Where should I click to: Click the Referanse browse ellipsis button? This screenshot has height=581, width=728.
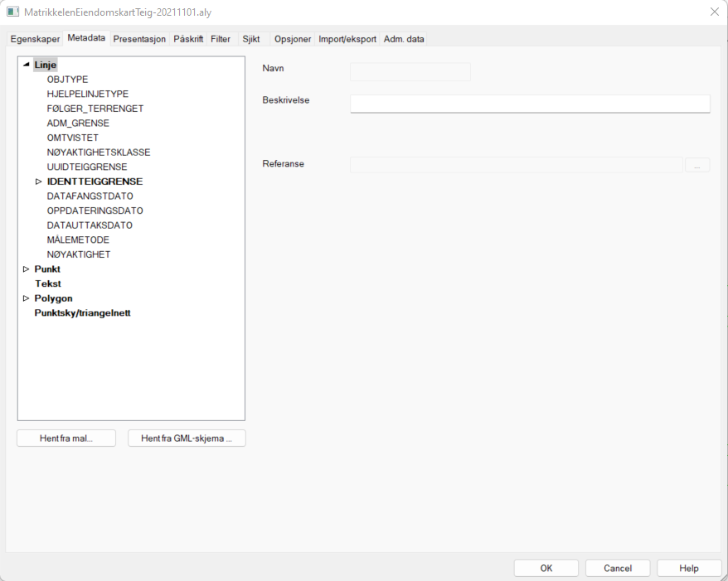pos(697,165)
